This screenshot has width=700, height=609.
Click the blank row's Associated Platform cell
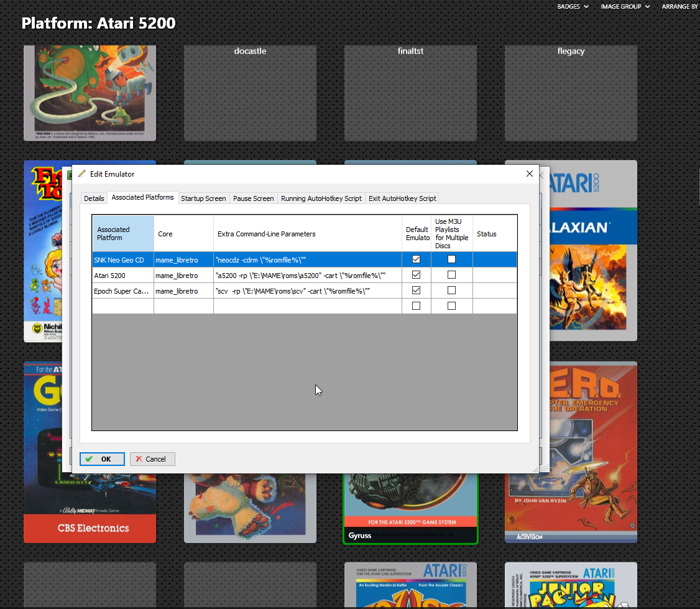click(123, 306)
